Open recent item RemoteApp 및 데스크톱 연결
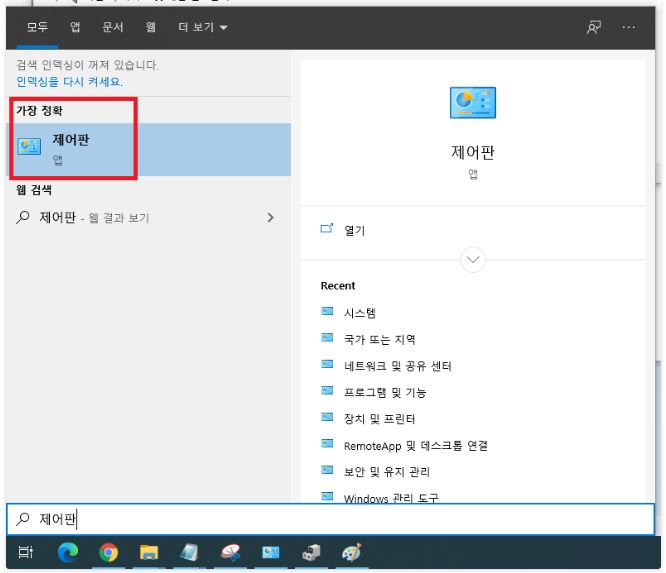This screenshot has height=573, width=666. [x=416, y=446]
